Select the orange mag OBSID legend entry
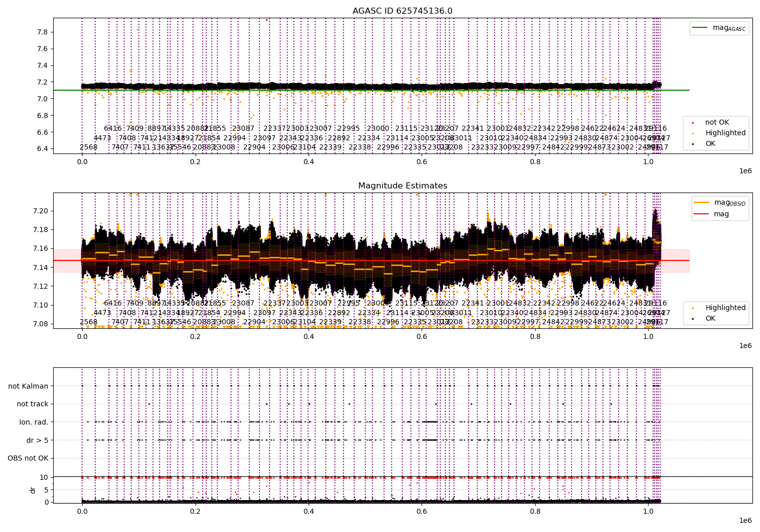Image resolution: width=760 pixels, height=532 pixels. click(x=720, y=203)
